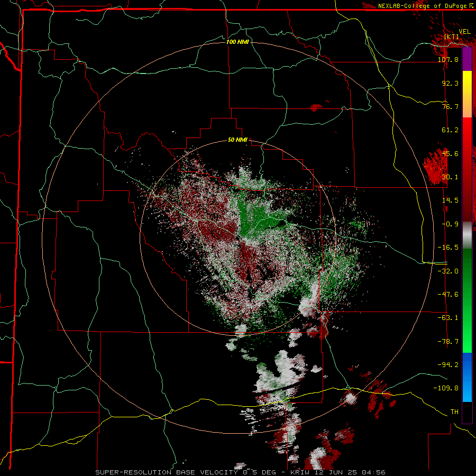This screenshot has width=476, height=476.
Task: Pick the yellow segment of the color bar
Action: point(467,83)
